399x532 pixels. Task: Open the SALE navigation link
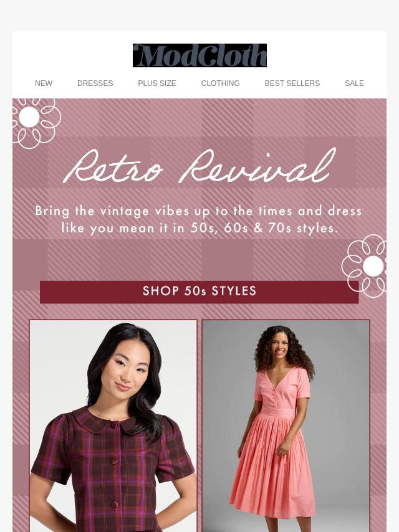click(354, 83)
